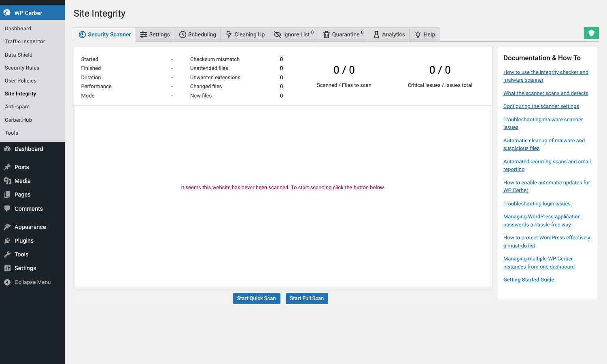Screen dimensions: 607x364
Task: Click the Comments bubble icon
Action: [x=7, y=209]
